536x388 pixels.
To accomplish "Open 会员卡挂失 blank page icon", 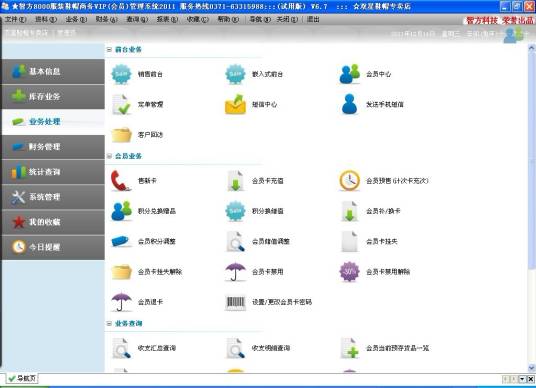I will 349,241.
